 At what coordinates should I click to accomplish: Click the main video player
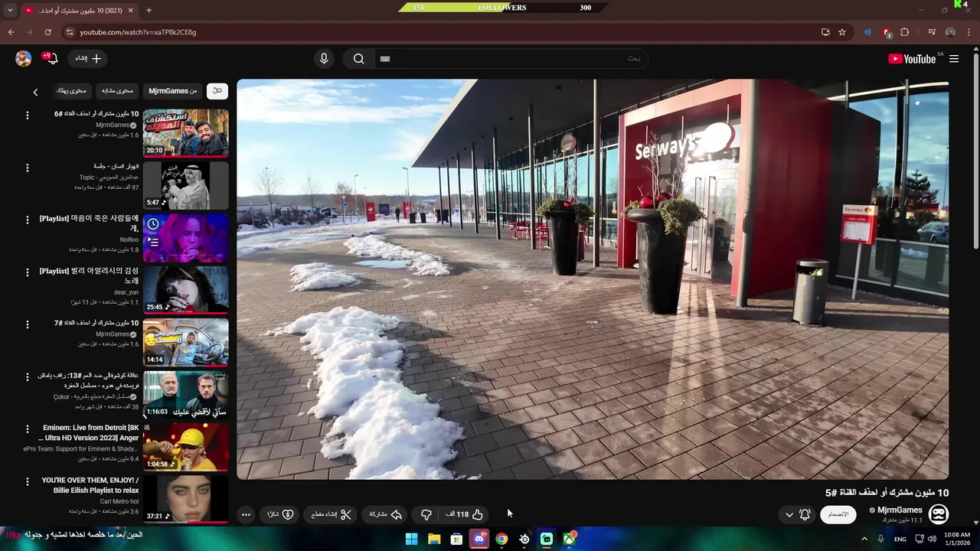[x=593, y=279]
